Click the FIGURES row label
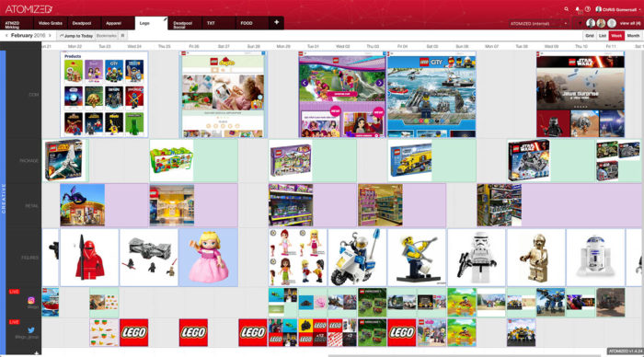The image size is (644, 357). pos(29,258)
